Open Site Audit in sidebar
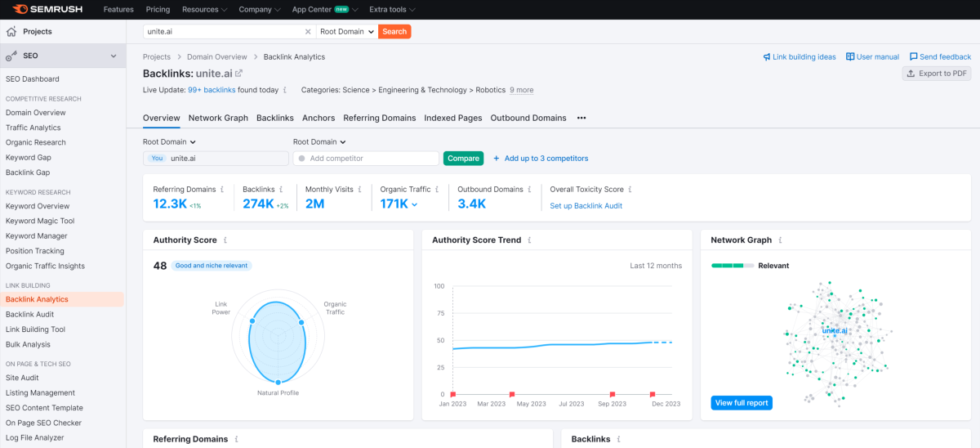Image resolution: width=980 pixels, height=448 pixels. tap(22, 378)
